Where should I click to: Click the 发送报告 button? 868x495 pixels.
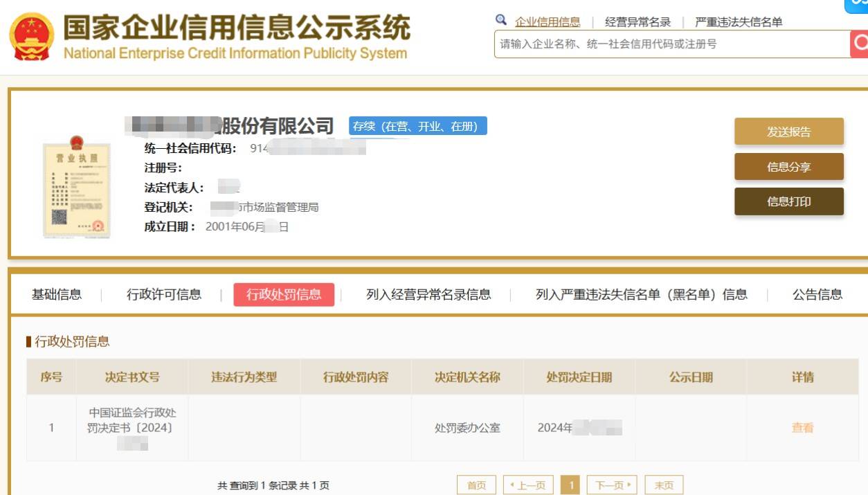788,132
